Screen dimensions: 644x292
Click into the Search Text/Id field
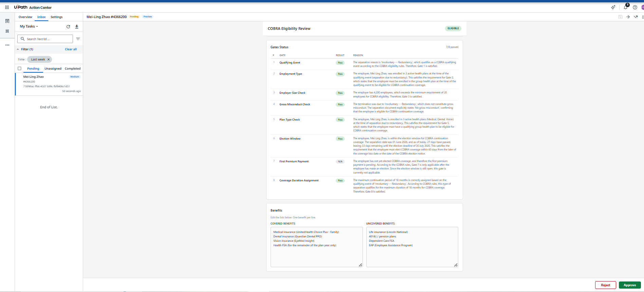pyautogui.click(x=45, y=39)
